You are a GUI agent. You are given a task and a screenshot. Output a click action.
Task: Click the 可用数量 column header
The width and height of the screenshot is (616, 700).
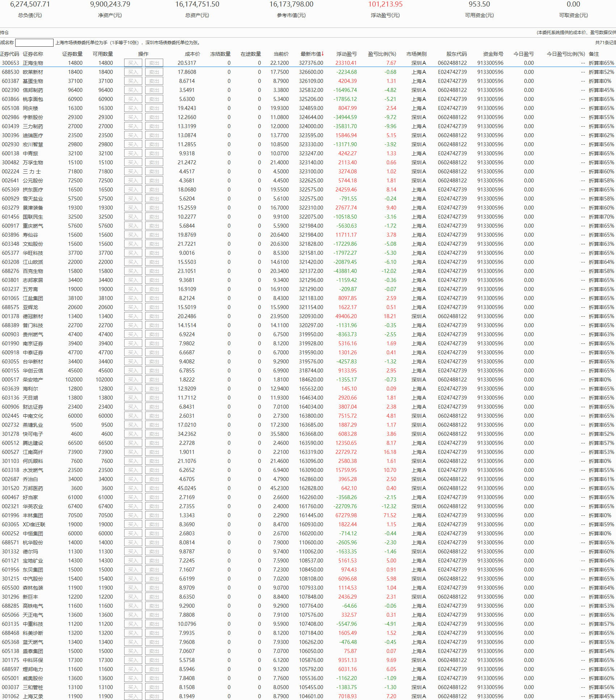(x=103, y=54)
